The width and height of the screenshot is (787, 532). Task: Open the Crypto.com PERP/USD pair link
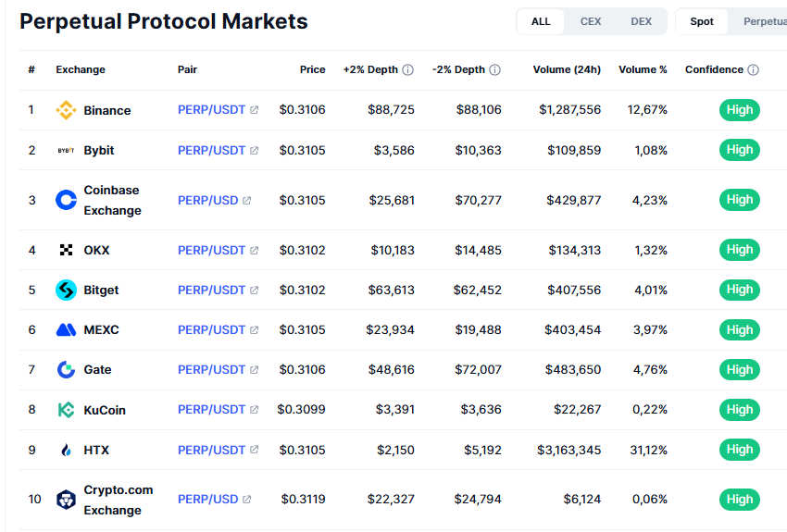pos(208,500)
